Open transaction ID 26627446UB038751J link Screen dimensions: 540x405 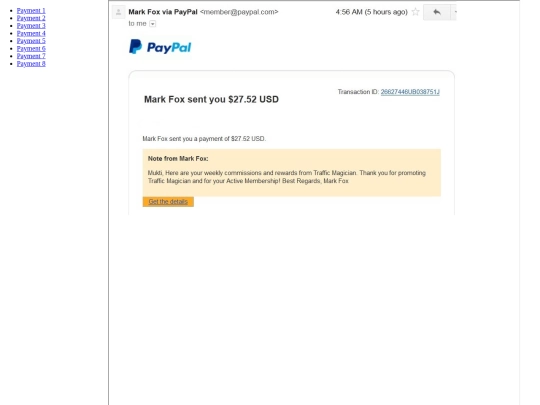click(x=410, y=92)
